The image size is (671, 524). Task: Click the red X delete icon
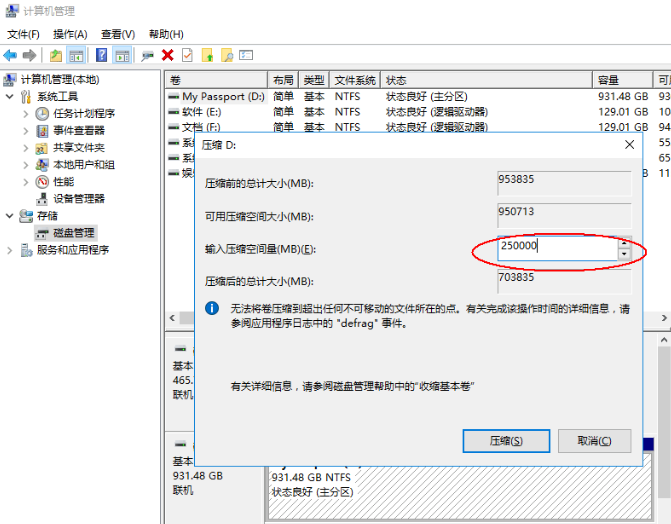coord(167,55)
